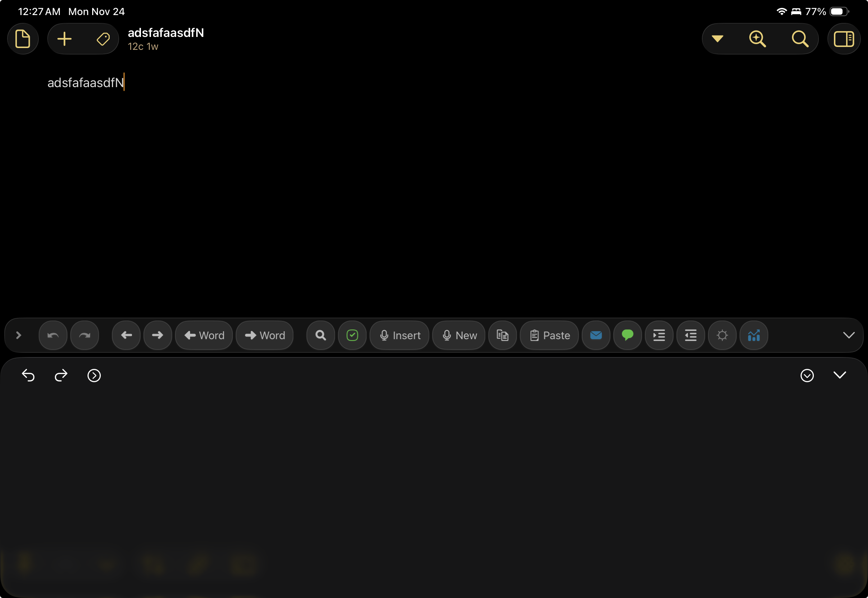Open the tags editor tag icon
868x598 pixels.
click(x=103, y=39)
